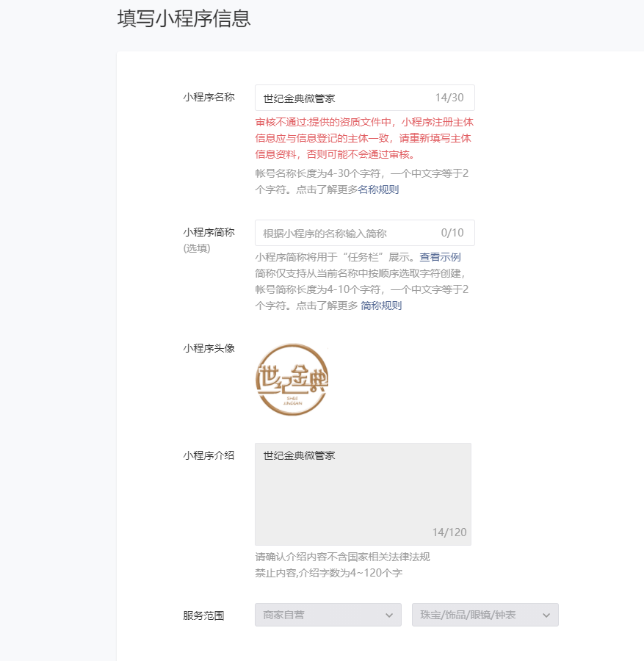The image size is (644, 661).
Task: Click the 服务范围 label
Action: tap(203, 615)
